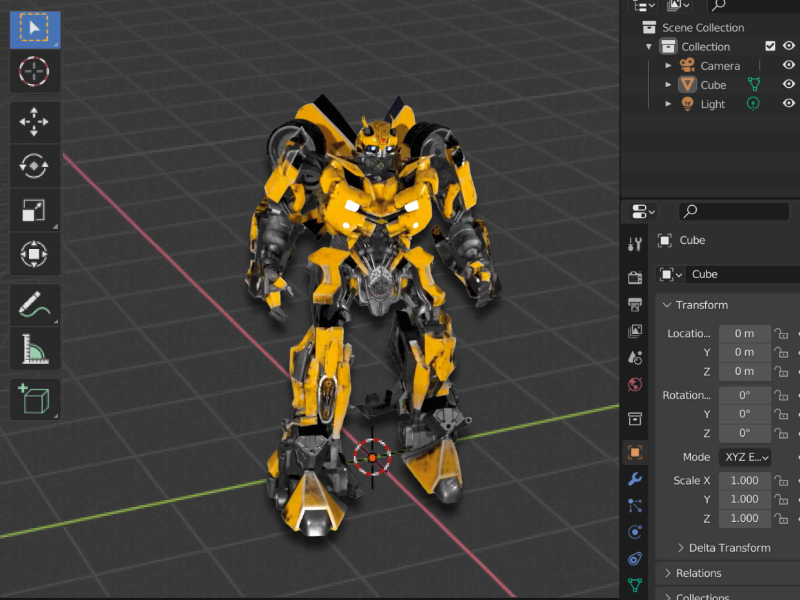The height and width of the screenshot is (600, 800).
Task: Hide the Light in viewport
Action: click(789, 103)
